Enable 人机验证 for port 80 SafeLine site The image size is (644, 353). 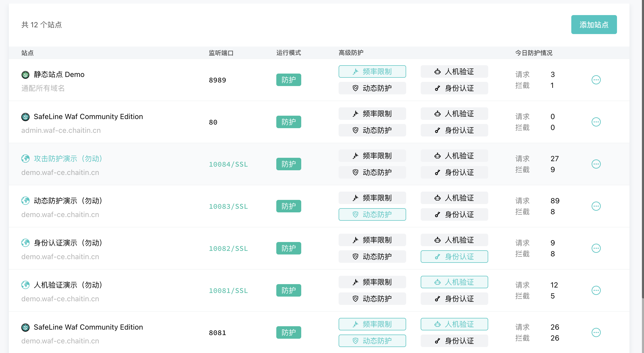pos(454,114)
